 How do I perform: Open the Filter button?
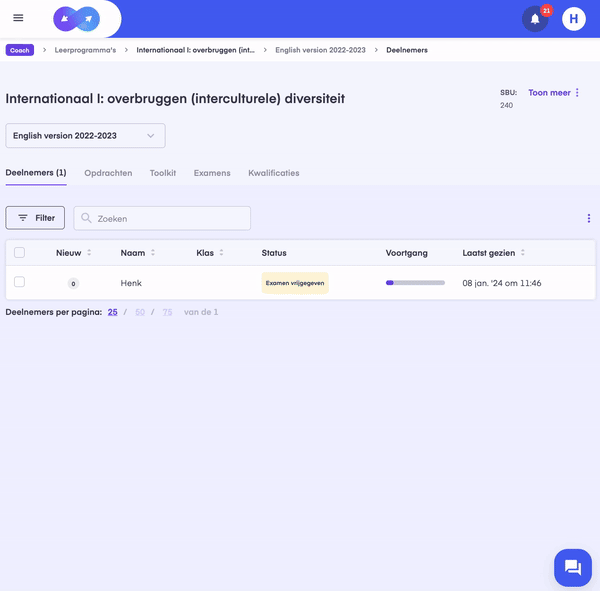(x=35, y=218)
